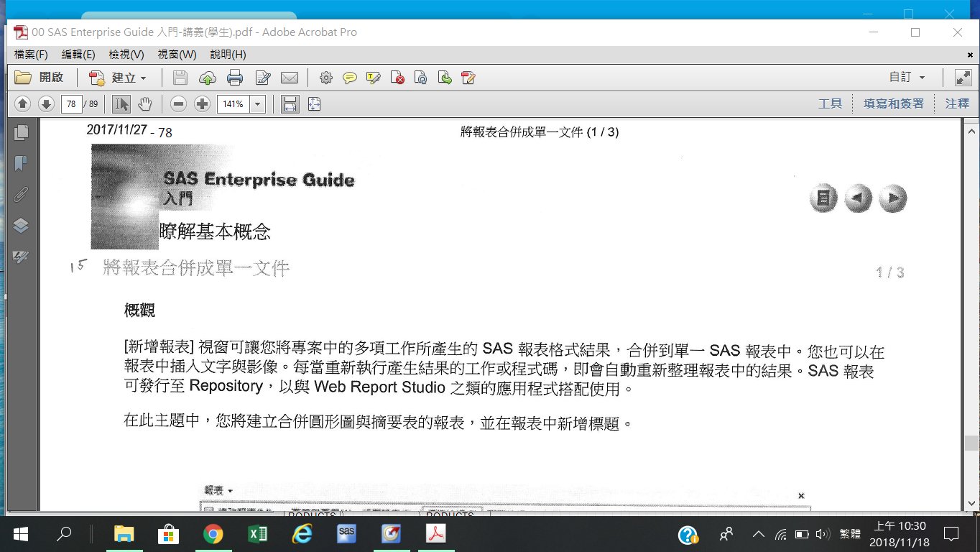Open File Explorer from taskbar
The height and width of the screenshot is (552, 980).
tap(124, 534)
